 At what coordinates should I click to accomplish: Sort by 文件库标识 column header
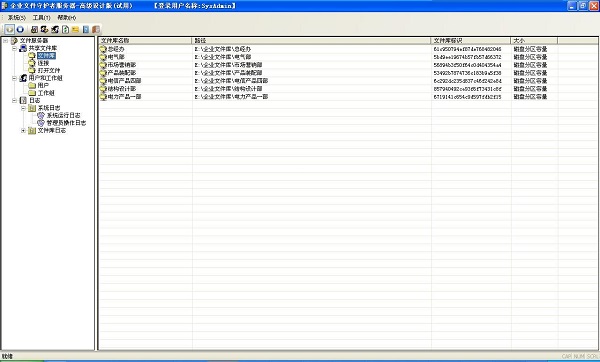click(471, 41)
